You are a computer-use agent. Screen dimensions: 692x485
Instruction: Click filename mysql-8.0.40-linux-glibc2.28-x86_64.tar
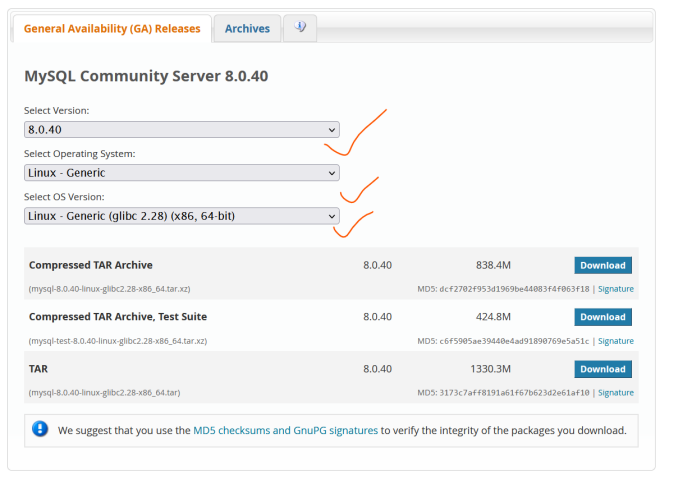(105, 393)
